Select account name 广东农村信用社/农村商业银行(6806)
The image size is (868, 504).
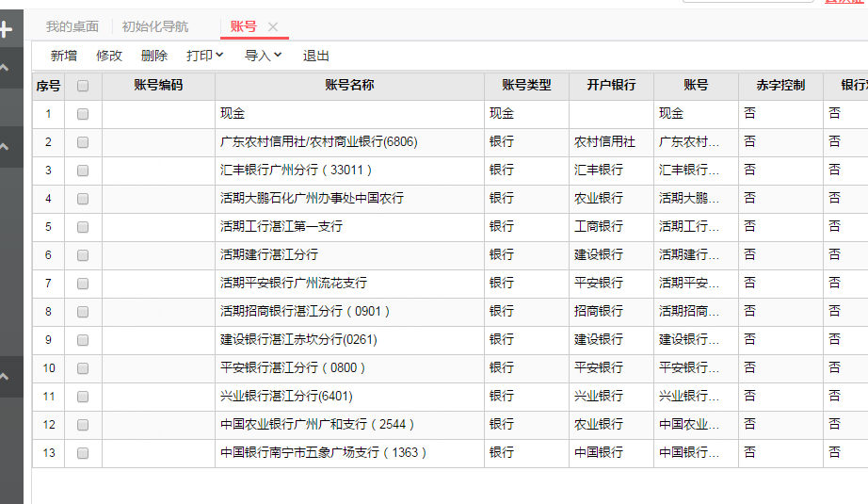click(319, 142)
